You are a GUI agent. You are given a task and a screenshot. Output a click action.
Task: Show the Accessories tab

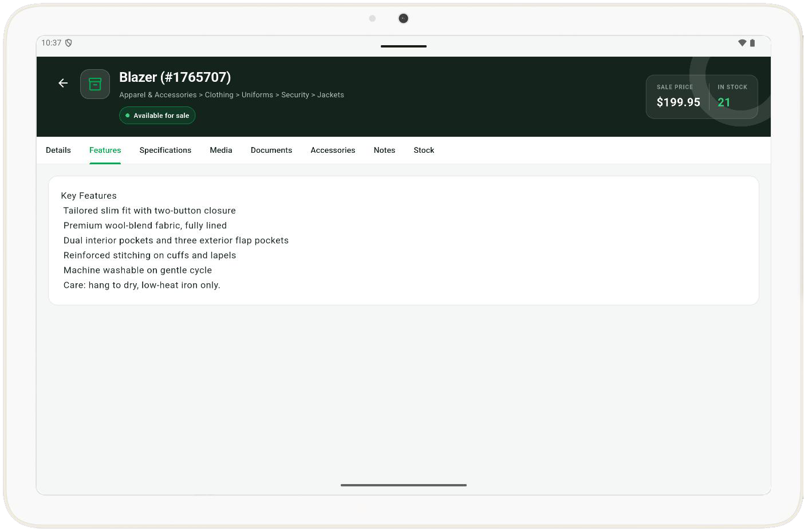(x=333, y=150)
